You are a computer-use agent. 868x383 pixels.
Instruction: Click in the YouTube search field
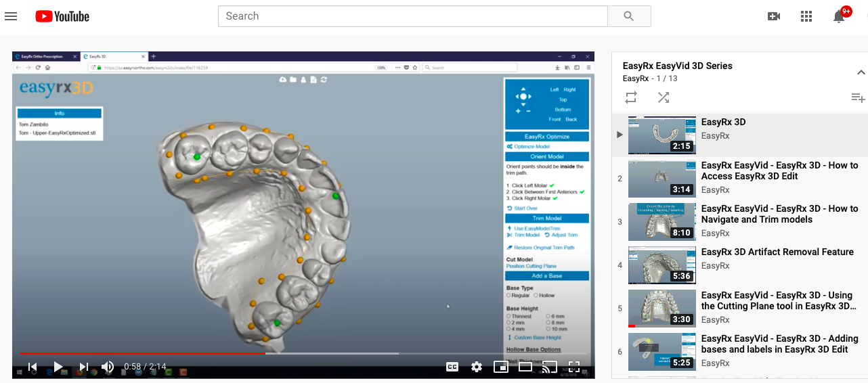tap(413, 16)
